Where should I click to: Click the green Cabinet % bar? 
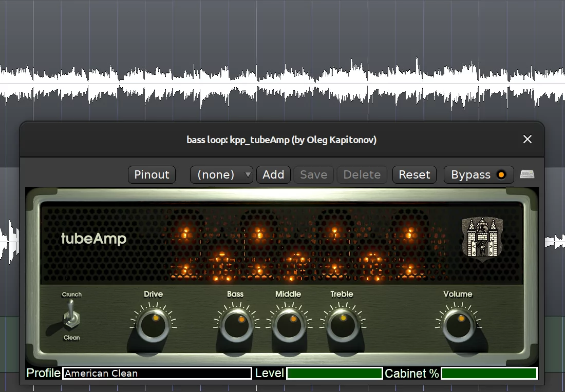pyautogui.click(x=489, y=374)
